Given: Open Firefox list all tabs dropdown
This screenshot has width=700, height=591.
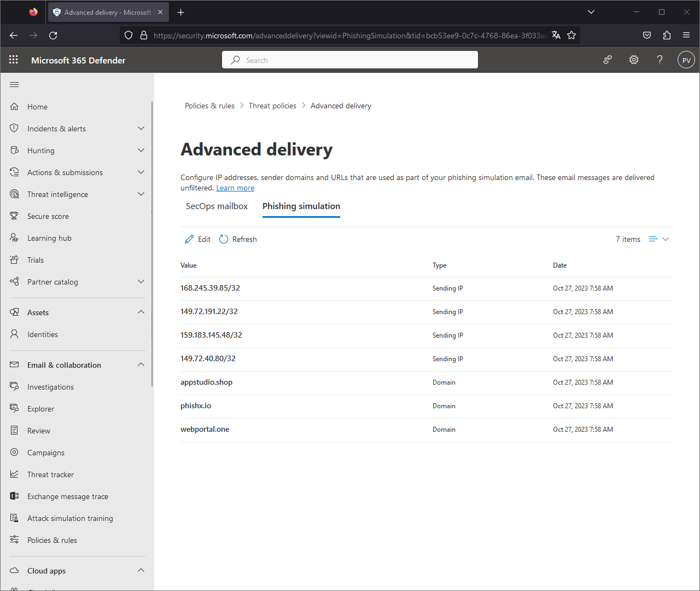Looking at the screenshot, I should (x=591, y=11).
